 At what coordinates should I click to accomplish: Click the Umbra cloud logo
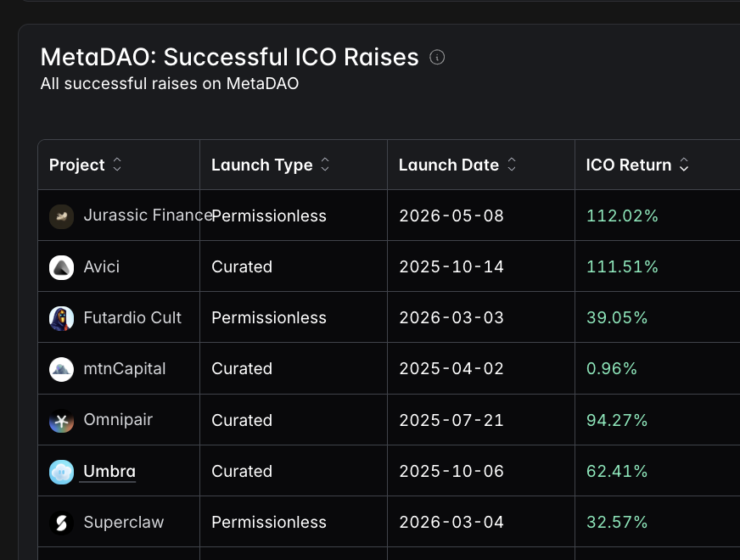point(61,472)
